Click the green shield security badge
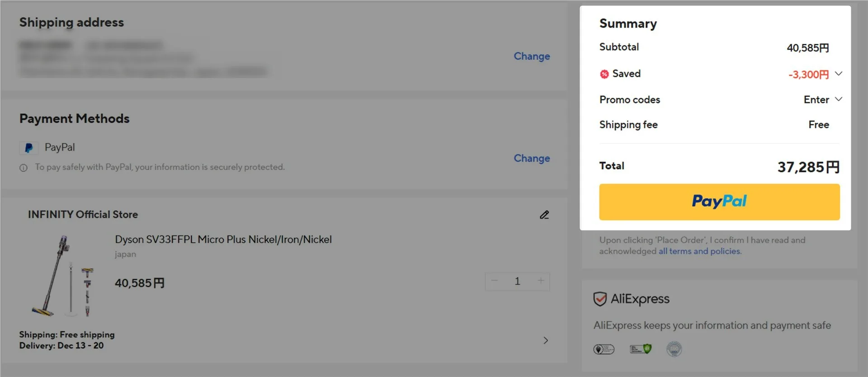This screenshot has height=377, width=868. tap(641, 349)
